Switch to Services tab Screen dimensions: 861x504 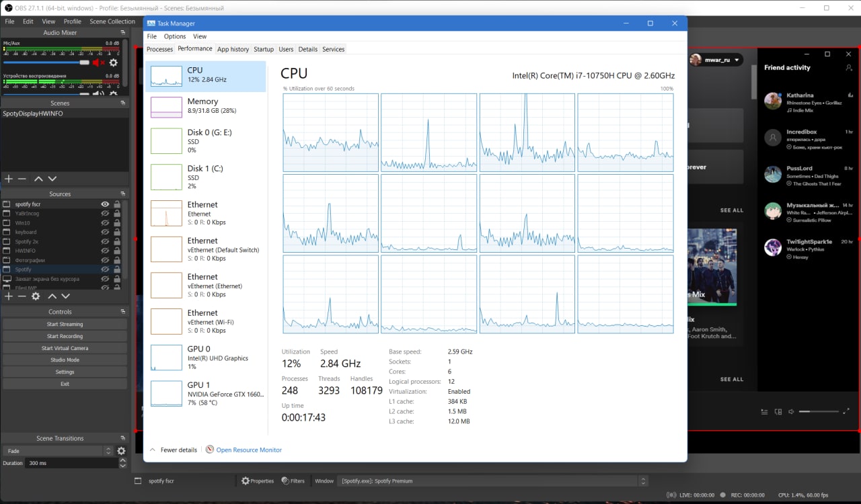coord(334,49)
